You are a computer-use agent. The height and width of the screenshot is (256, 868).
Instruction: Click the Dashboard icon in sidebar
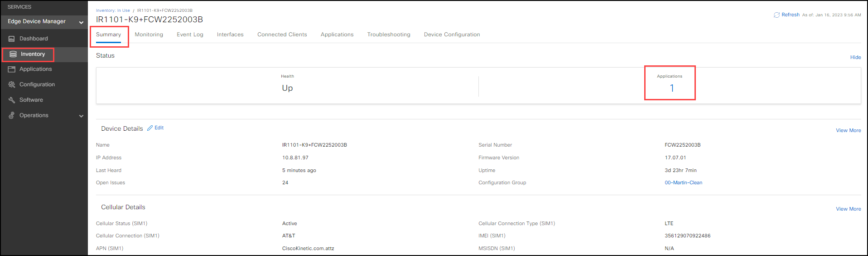pos(12,39)
